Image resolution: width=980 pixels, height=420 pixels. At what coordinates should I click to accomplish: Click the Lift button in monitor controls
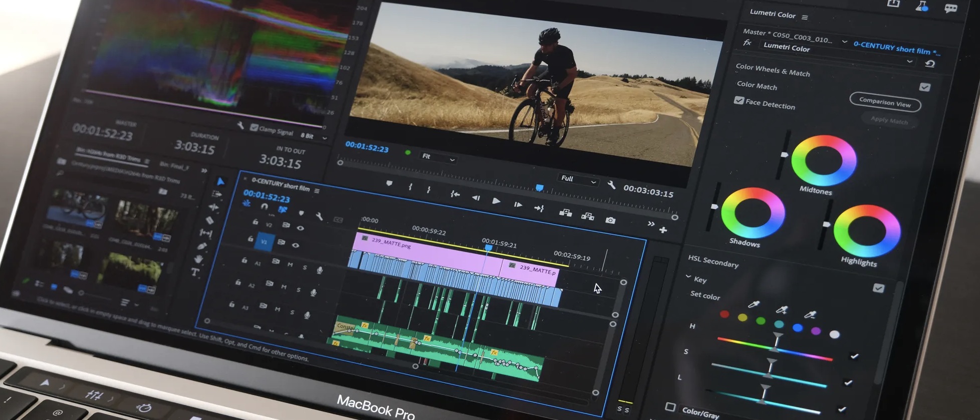[565, 213]
